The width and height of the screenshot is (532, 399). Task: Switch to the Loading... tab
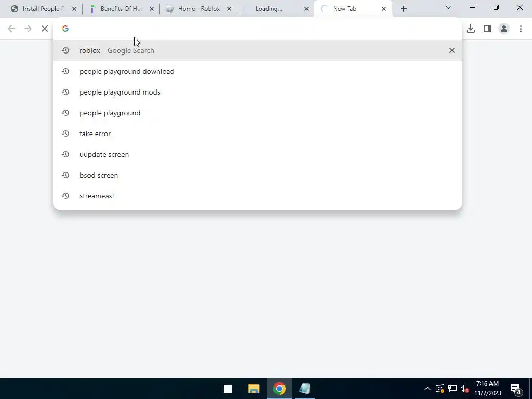click(276, 9)
